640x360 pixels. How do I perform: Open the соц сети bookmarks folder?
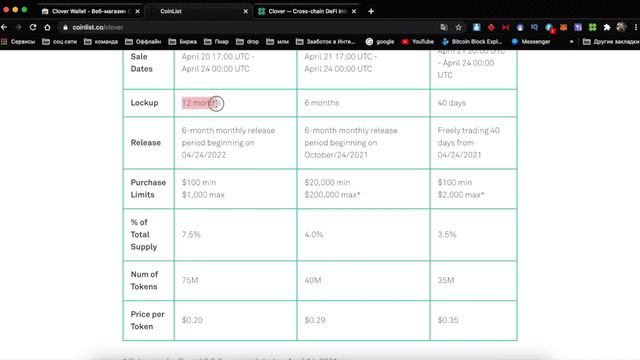click(x=60, y=42)
